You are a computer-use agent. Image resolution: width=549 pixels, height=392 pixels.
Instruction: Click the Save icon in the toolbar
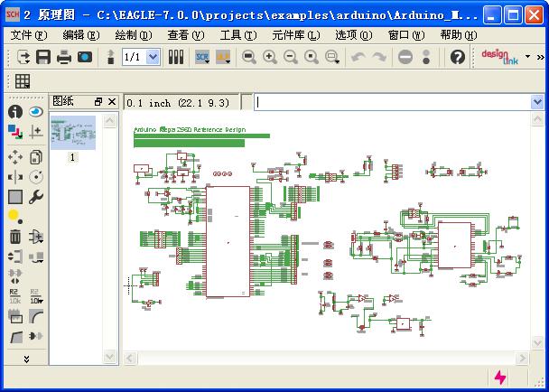tap(43, 57)
